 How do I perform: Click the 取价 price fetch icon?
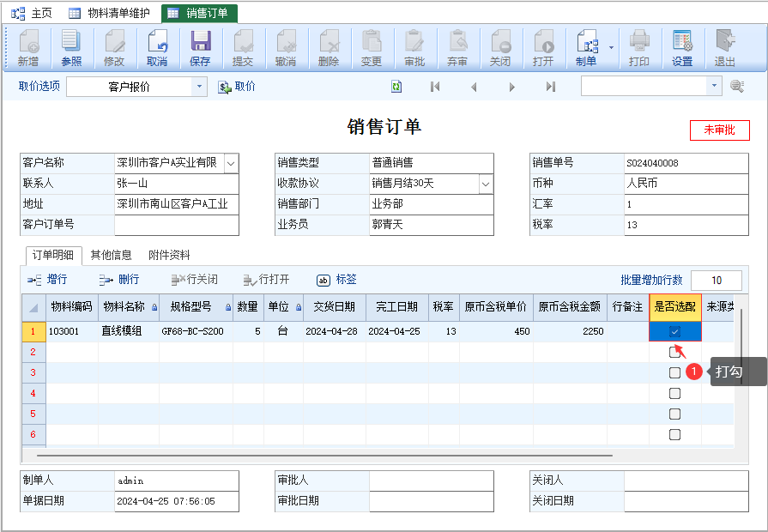point(224,88)
